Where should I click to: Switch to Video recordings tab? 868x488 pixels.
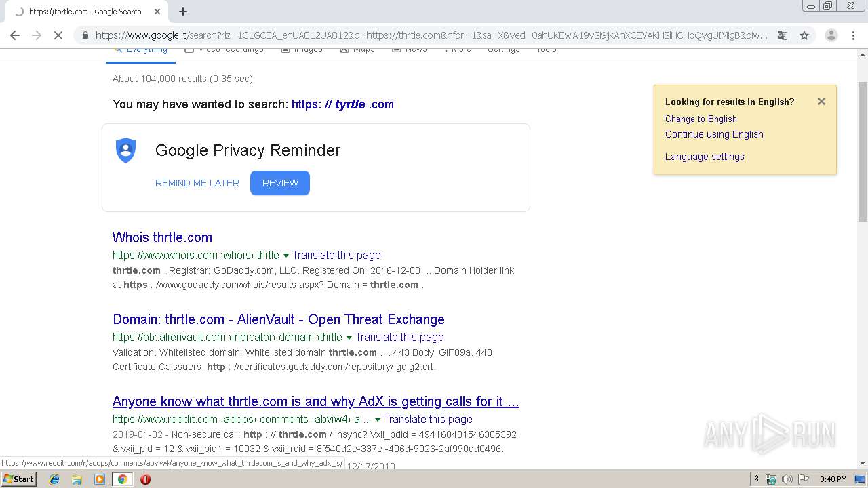[224, 50]
